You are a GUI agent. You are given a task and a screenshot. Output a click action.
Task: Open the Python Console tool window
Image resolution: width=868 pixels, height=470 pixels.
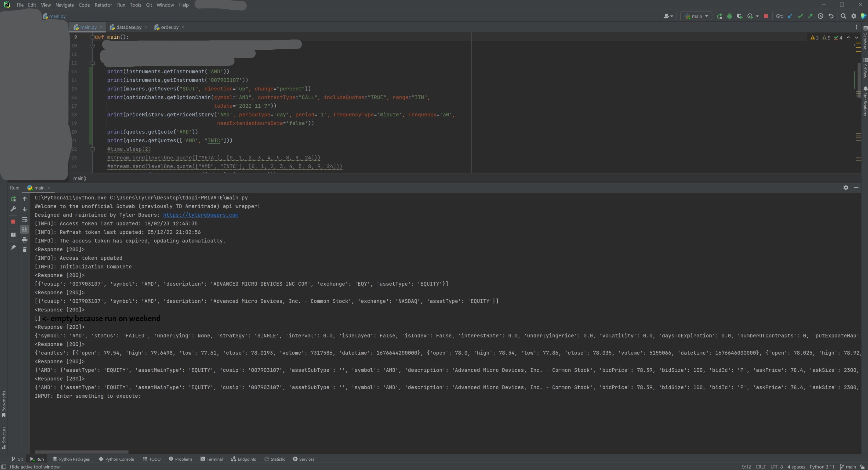click(x=116, y=459)
